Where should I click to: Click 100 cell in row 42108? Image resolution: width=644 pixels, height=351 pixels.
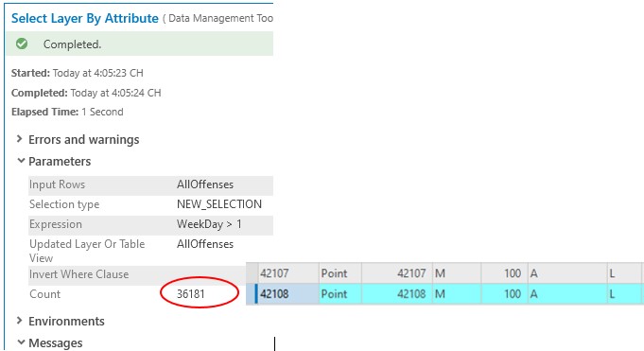(504, 294)
